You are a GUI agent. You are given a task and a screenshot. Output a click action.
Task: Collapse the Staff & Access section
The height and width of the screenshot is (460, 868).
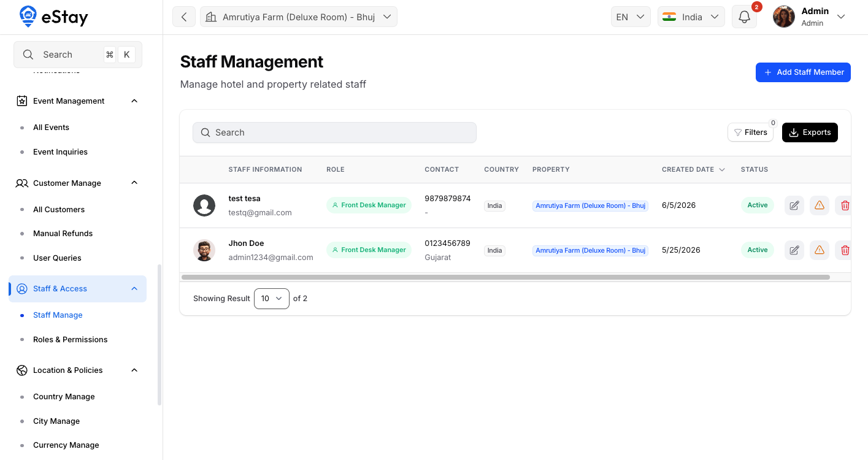tap(134, 289)
